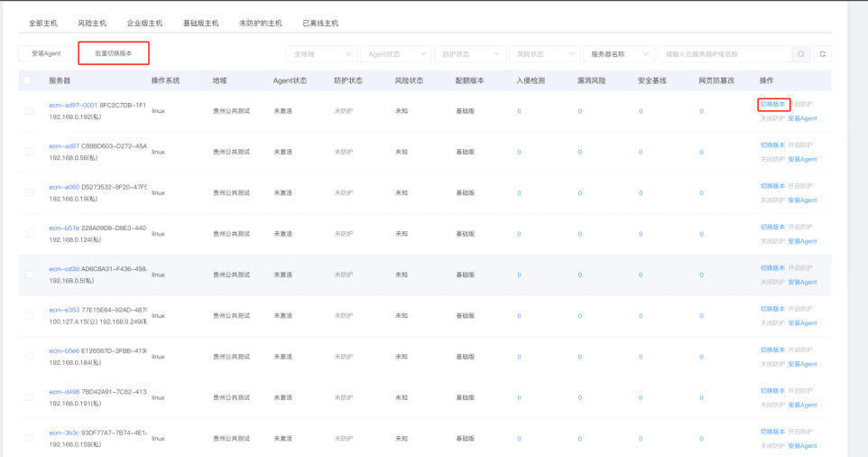The image size is (868, 457).
Task: Check the row checkbox for ecm-ad97-0001
Action: point(30,111)
